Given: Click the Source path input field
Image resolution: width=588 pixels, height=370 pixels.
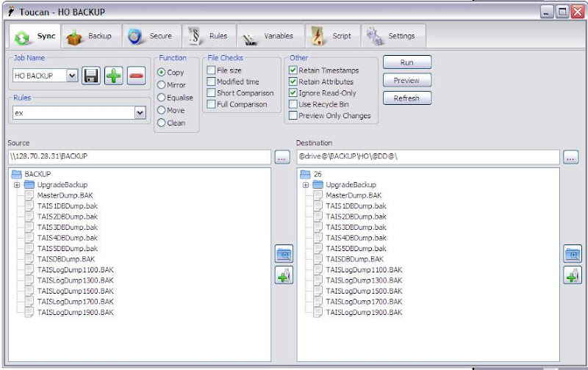Looking at the screenshot, I should (x=140, y=157).
